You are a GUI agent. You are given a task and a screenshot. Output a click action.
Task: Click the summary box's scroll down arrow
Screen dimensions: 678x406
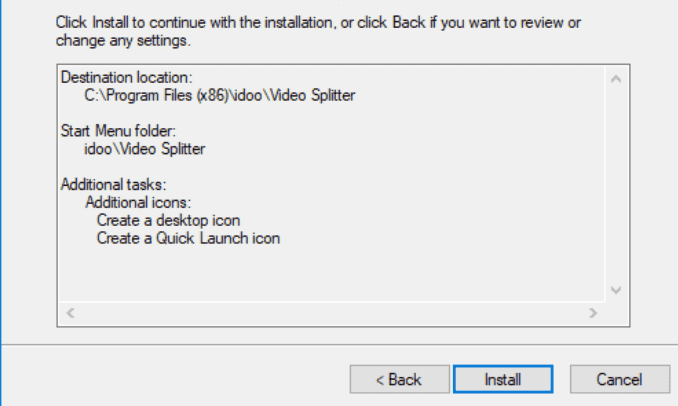click(x=616, y=290)
